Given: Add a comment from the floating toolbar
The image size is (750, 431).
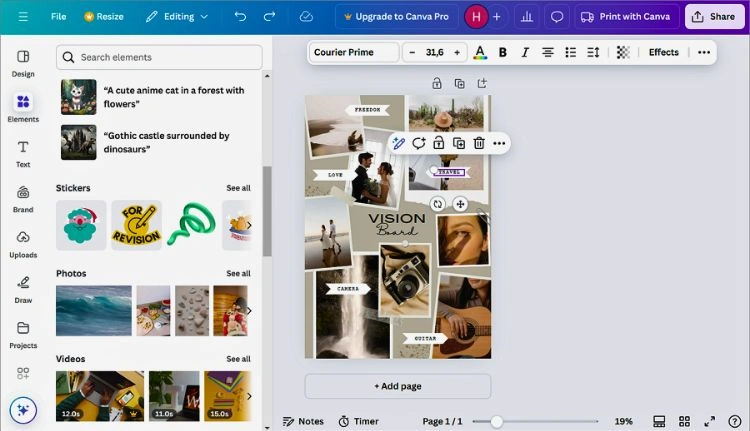Looking at the screenshot, I should click(x=419, y=144).
